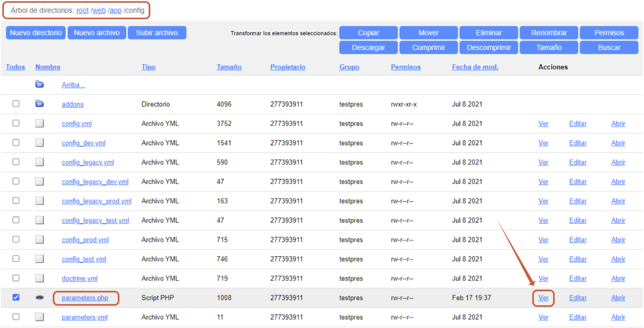This screenshot has height=328, width=644.
Task: Click the file icon beside doctrine.yml
Action: [40, 278]
